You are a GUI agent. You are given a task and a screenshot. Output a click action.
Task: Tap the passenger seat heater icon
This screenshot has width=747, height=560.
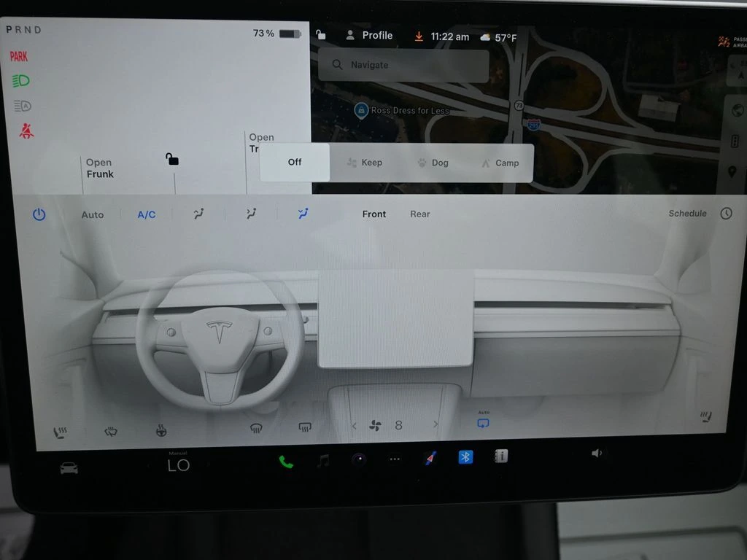pyautogui.click(x=705, y=417)
